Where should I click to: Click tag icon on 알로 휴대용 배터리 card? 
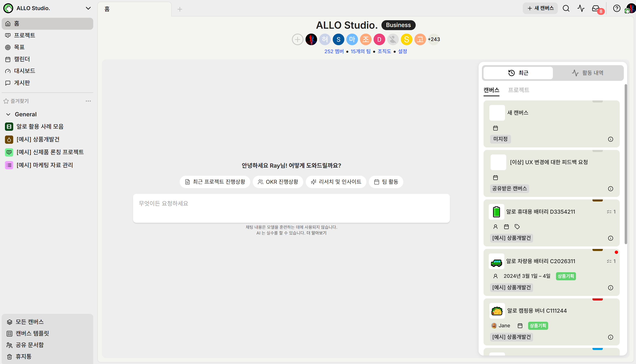[x=517, y=227]
